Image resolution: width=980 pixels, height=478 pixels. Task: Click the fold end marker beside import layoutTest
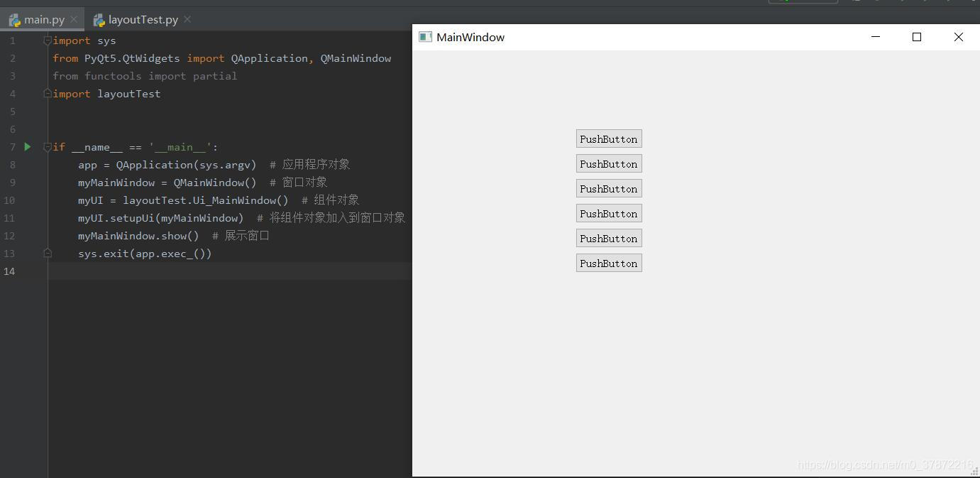(x=48, y=94)
